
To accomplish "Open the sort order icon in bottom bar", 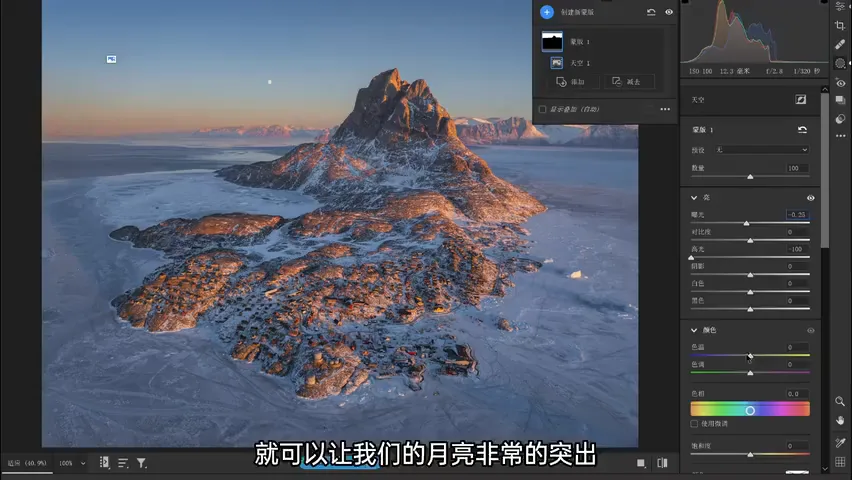I will [123, 463].
